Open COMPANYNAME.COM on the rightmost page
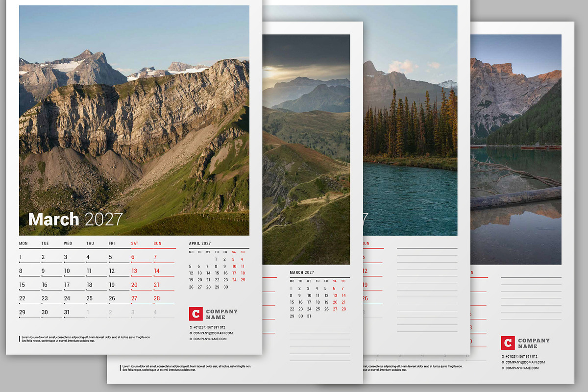This screenshot has width=588, height=392. coord(522,368)
